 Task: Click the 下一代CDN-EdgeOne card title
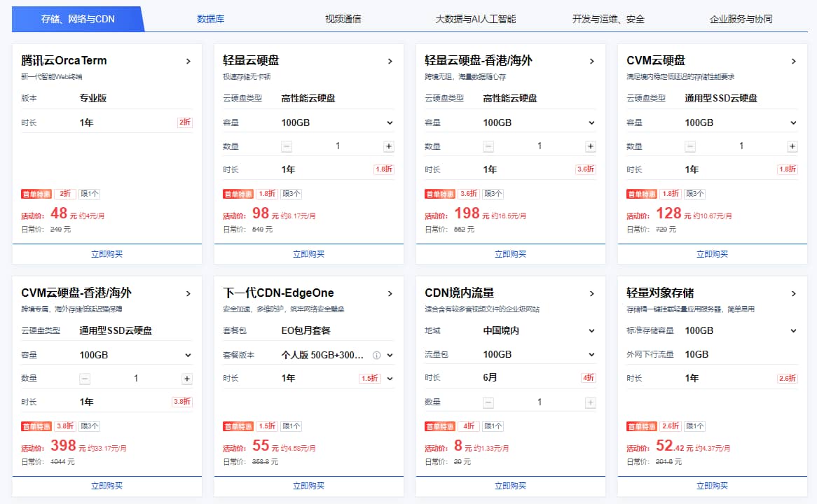[278, 293]
